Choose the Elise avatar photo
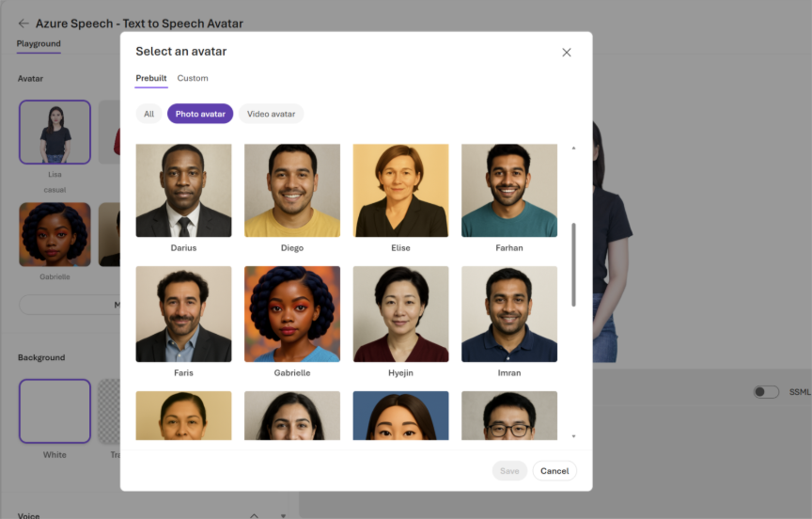The height and width of the screenshot is (519, 812). (x=400, y=191)
